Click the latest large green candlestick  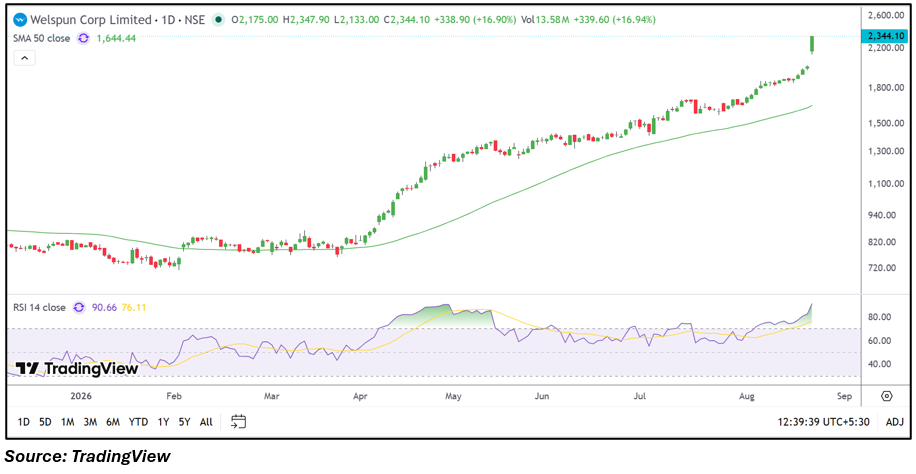[812, 44]
